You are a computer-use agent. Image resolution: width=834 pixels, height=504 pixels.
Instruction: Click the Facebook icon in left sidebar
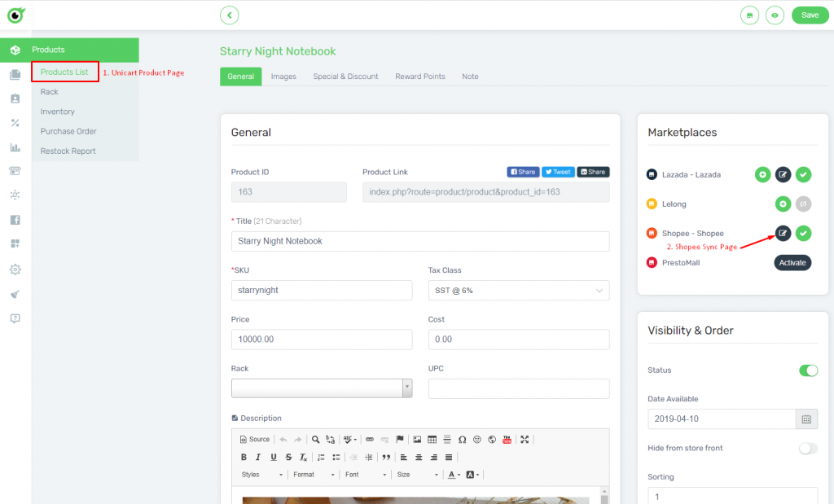15,220
